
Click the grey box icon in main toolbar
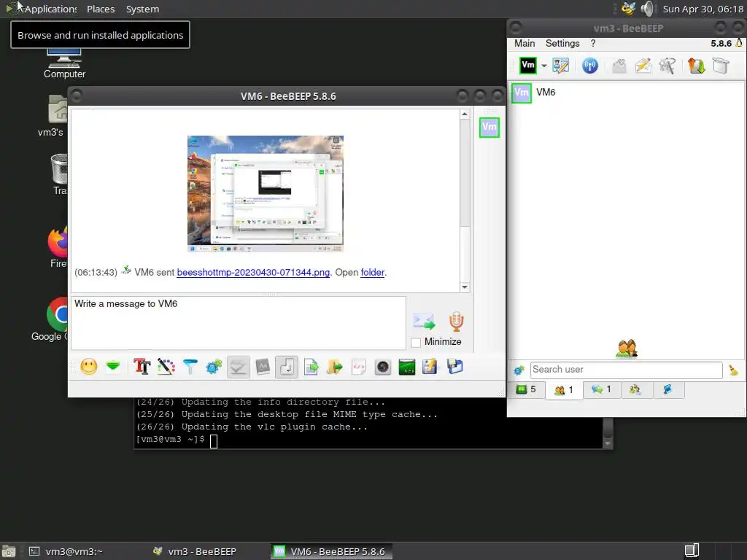pyautogui.click(x=721, y=65)
